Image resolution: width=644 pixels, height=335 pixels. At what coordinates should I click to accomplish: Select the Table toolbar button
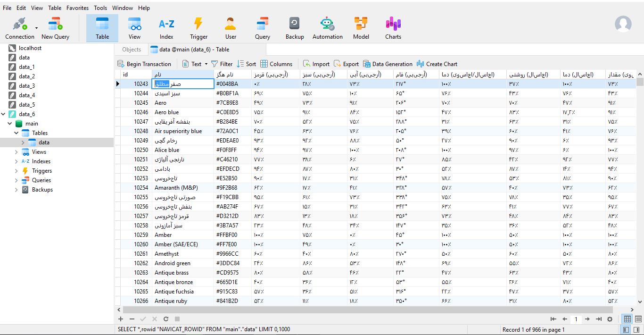pos(102,28)
